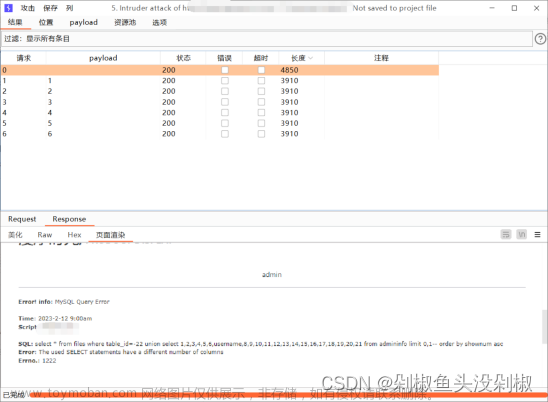Toggle the word-wrap icon in response viewer
548x402 pixels.
tap(506, 234)
